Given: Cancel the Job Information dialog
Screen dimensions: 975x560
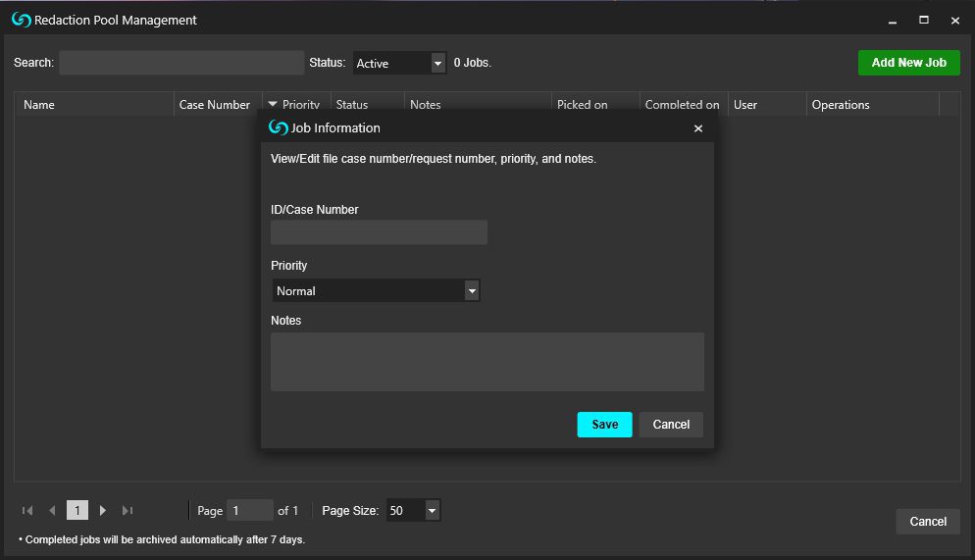Looking at the screenshot, I should 671,425.
